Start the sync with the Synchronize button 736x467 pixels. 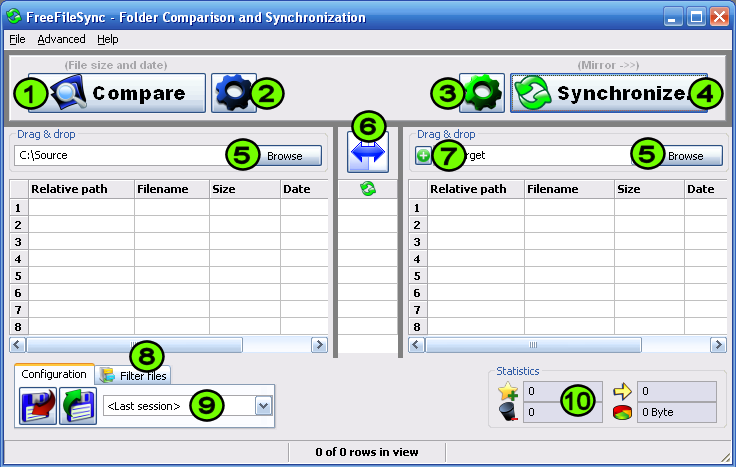coord(609,93)
